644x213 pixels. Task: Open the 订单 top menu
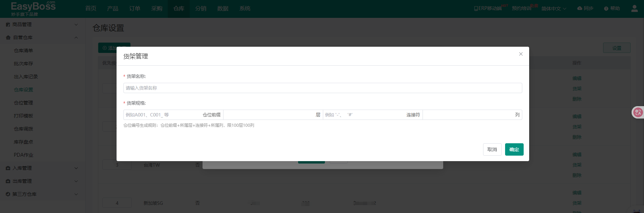[135, 9]
